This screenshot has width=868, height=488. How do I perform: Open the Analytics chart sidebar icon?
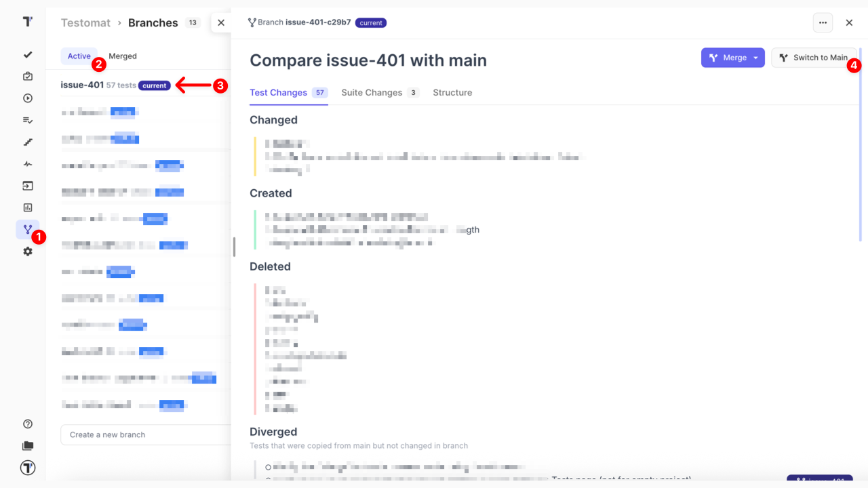pos(28,207)
